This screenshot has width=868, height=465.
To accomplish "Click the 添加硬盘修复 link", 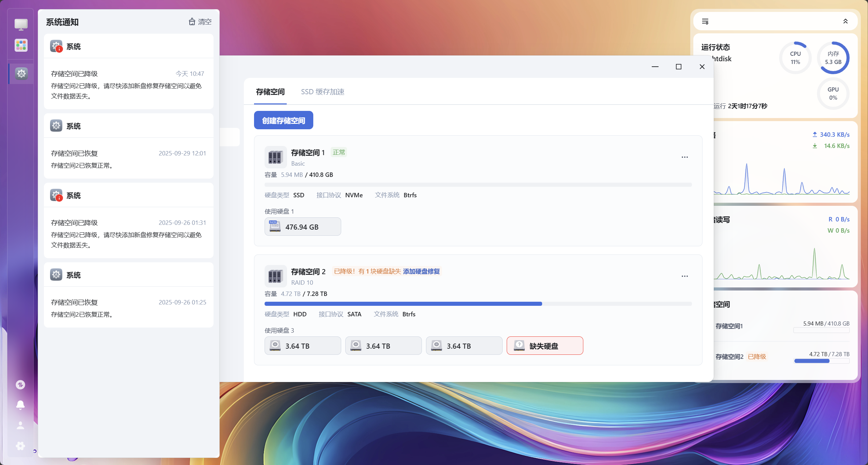I will tap(421, 271).
